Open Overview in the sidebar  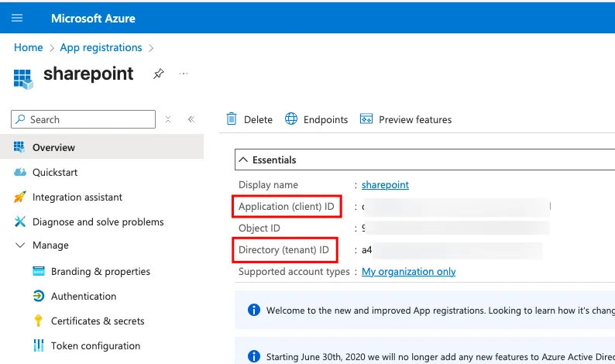[53, 147]
